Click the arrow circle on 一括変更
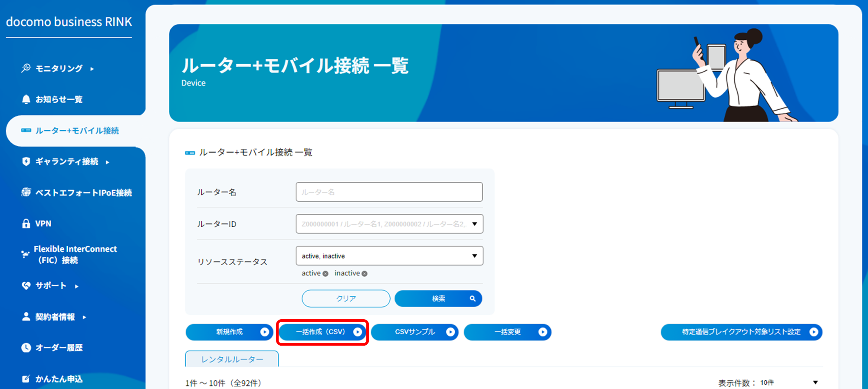Image resolution: width=868 pixels, height=389 pixels. 542,332
